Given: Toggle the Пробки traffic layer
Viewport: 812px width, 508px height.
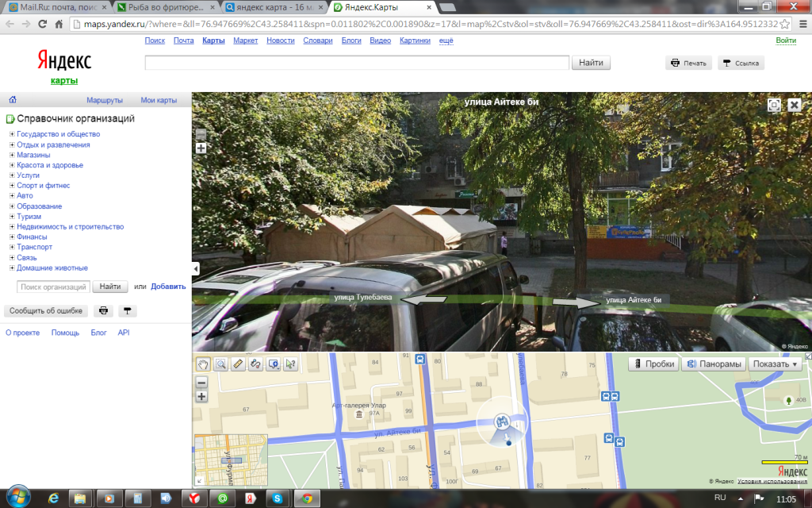Looking at the screenshot, I should (653, 364).
